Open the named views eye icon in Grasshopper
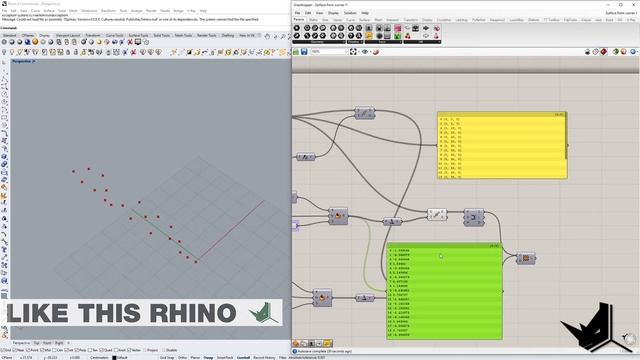640x360 pixels. 364,52
